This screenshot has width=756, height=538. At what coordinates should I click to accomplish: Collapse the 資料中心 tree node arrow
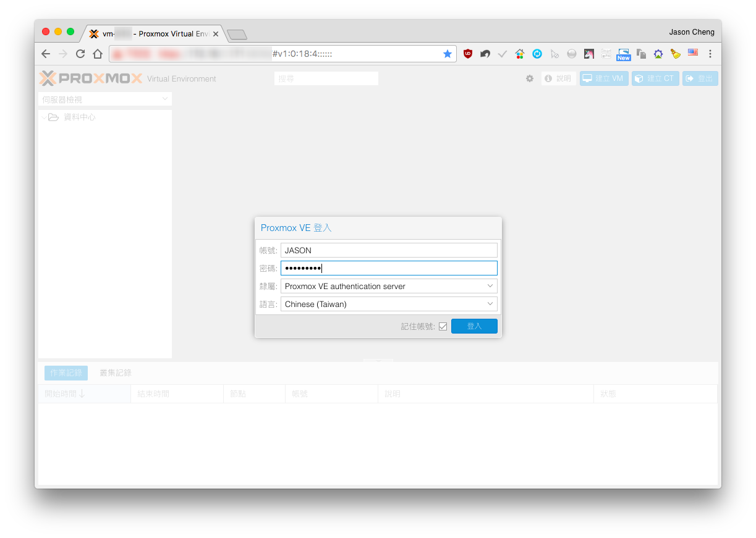coord(44,117)
